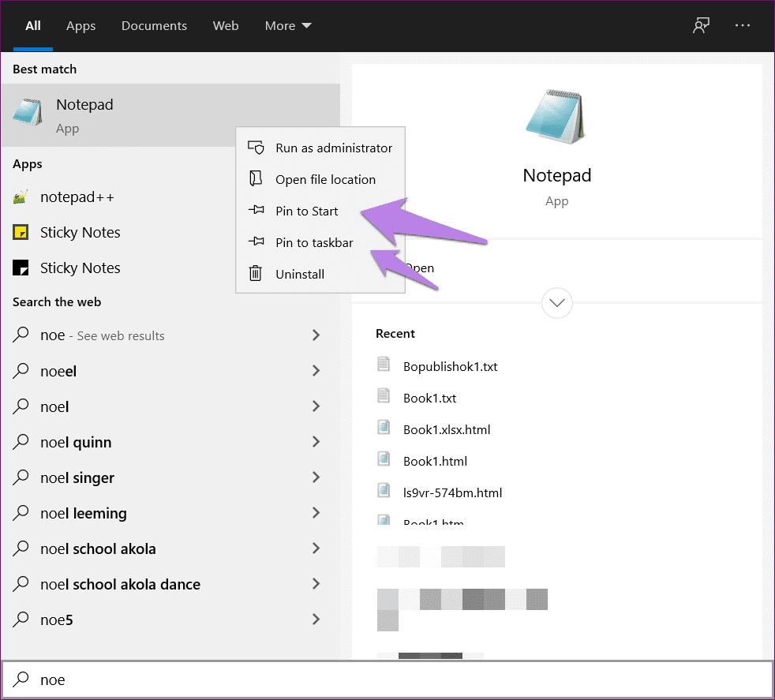Click the feedback icon in the top bar
This screenshot has height=700, width=775.
click(701, 25)
